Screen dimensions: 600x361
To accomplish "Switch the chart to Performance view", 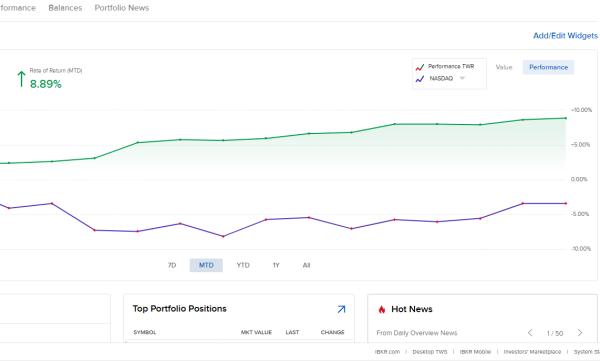I will pos(548,67).
